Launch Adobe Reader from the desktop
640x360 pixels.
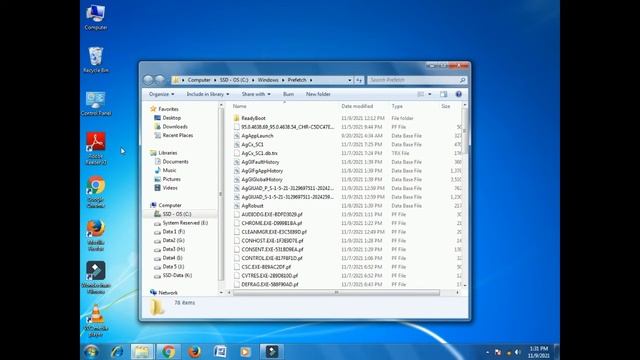pyautogui.click(x=96, y=148)
